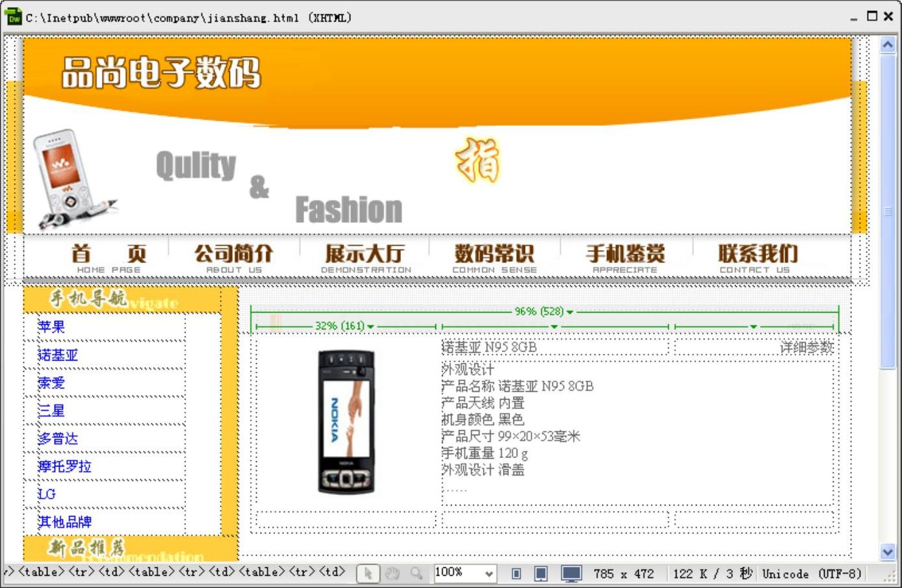The width and height of the screenshot is (902, 588).
Task: Select the 苹果 brand link
Action: [51, 327]
